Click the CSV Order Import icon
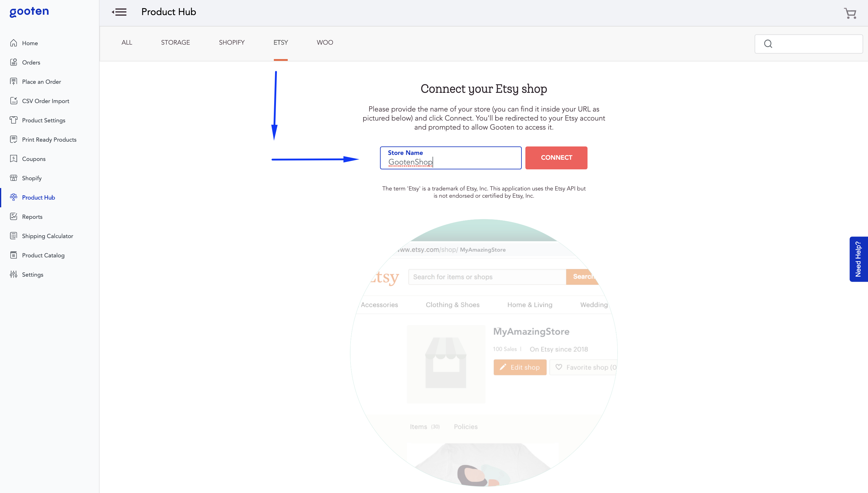This screenshot has width=868, height=493. [x=14, y=101]
